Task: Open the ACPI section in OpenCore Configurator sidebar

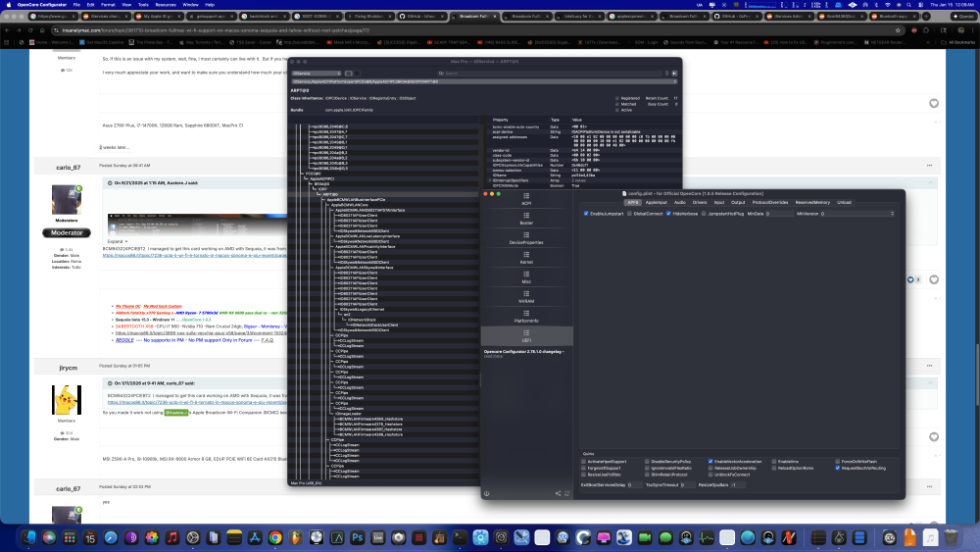Action: click(526, 199)
